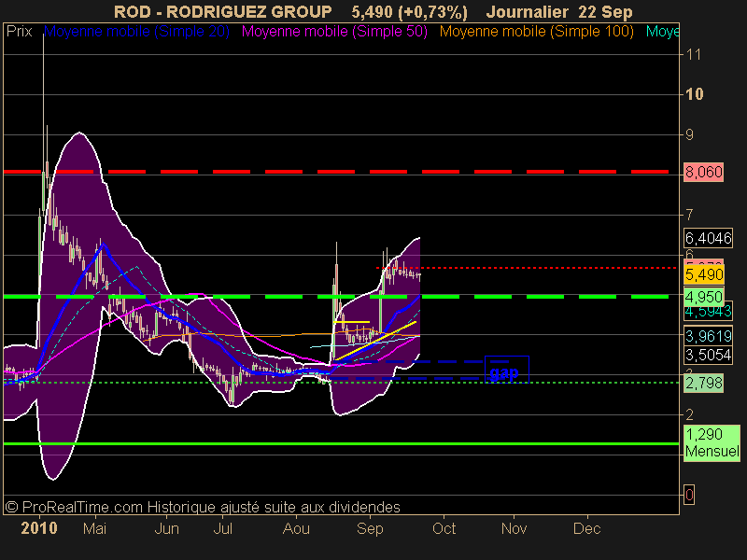The height and width of the screenshot is (560, 747).
Task: Click price axis label 10
Action: (x=695, y=94)
